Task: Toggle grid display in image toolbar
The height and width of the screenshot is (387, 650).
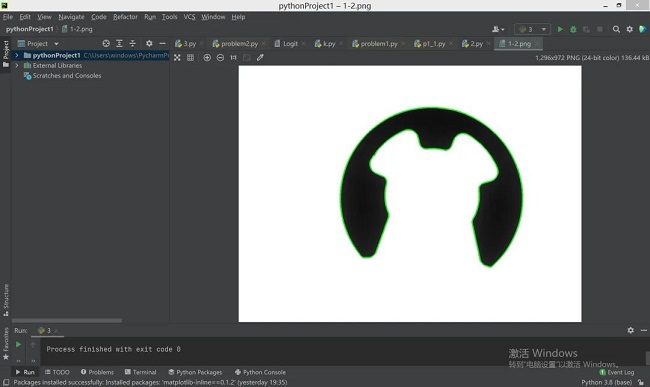Action: (190, 58)
